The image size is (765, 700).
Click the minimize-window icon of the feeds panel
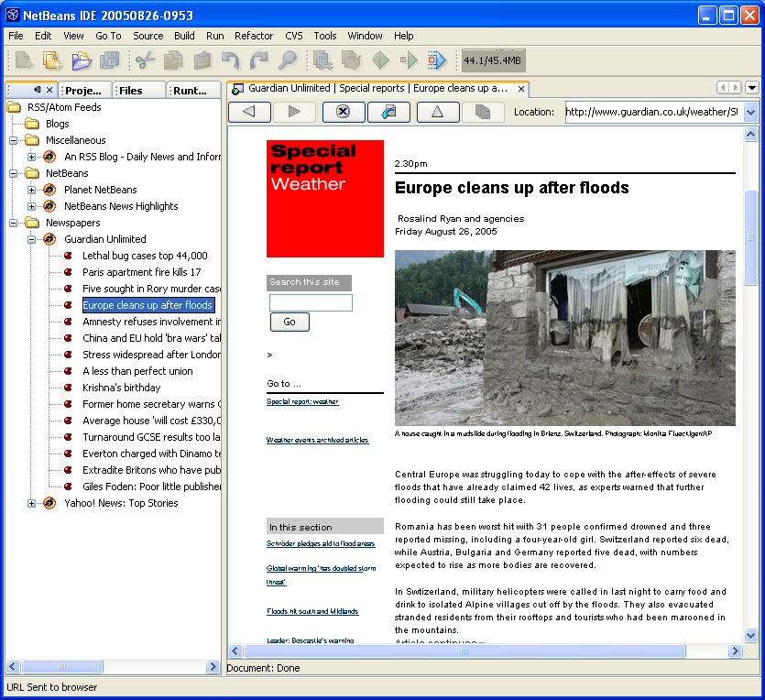tap(37, 90)
